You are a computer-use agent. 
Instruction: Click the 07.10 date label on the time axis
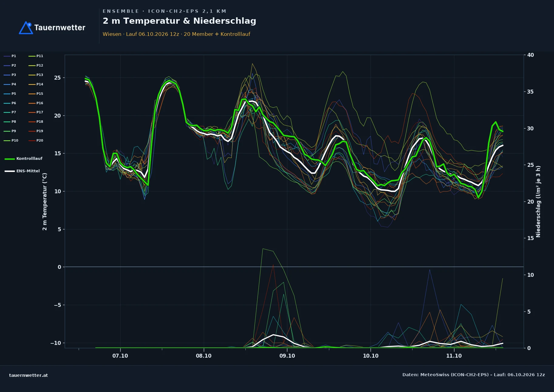[x=120, y=356]
